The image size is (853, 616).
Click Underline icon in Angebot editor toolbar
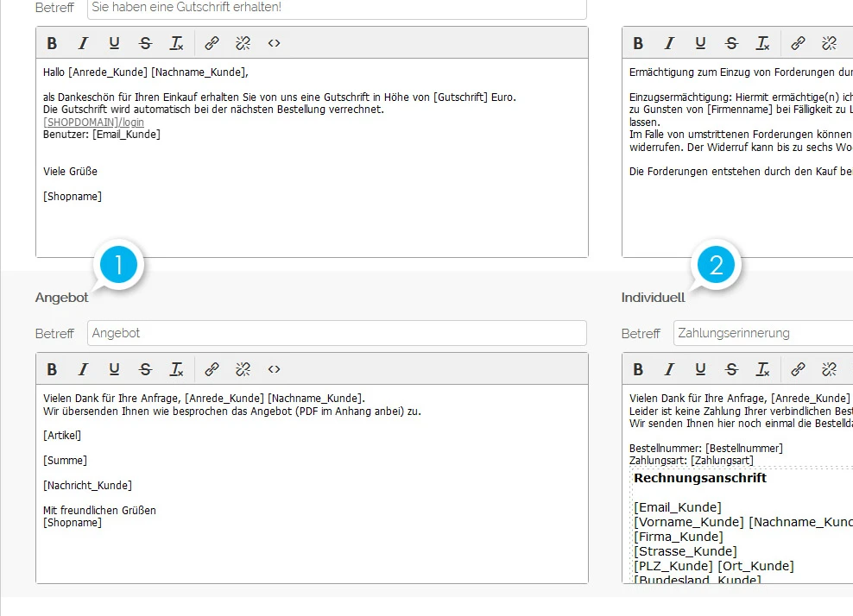pyautogui.click(x=114, y=369)
